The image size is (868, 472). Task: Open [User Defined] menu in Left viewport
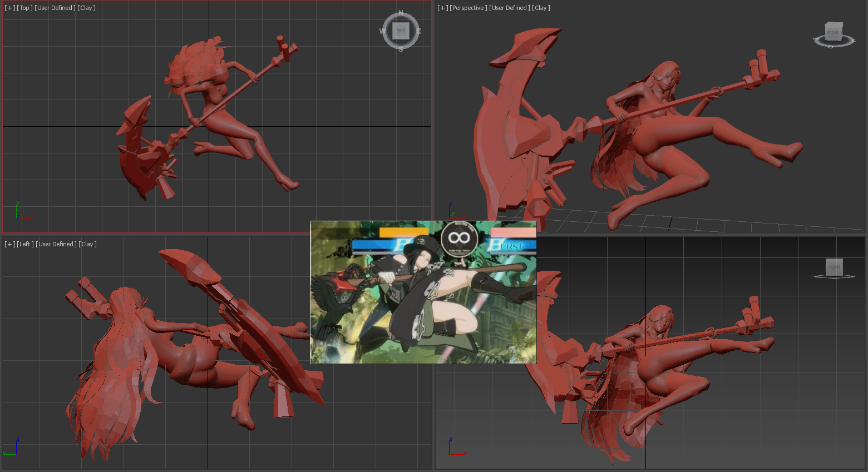click(56, 244)
